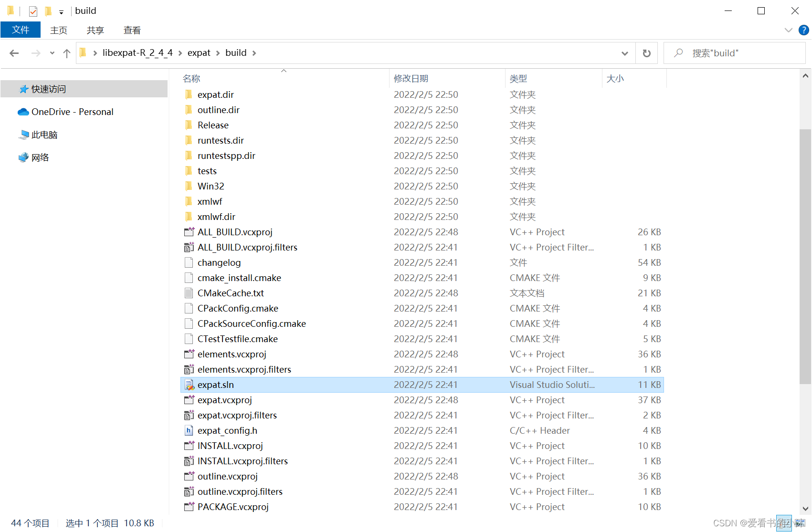Select CPackConfig.cmake file name
Screen dimensions: 812x532
coord(238,308)
